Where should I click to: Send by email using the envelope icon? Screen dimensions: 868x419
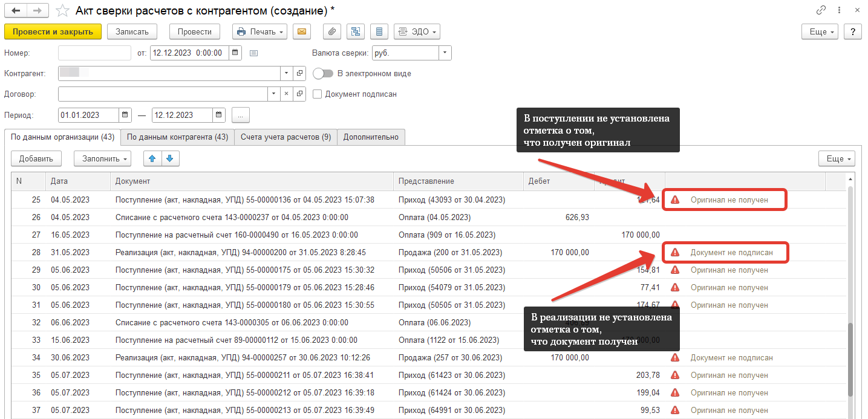click(302, 31)
